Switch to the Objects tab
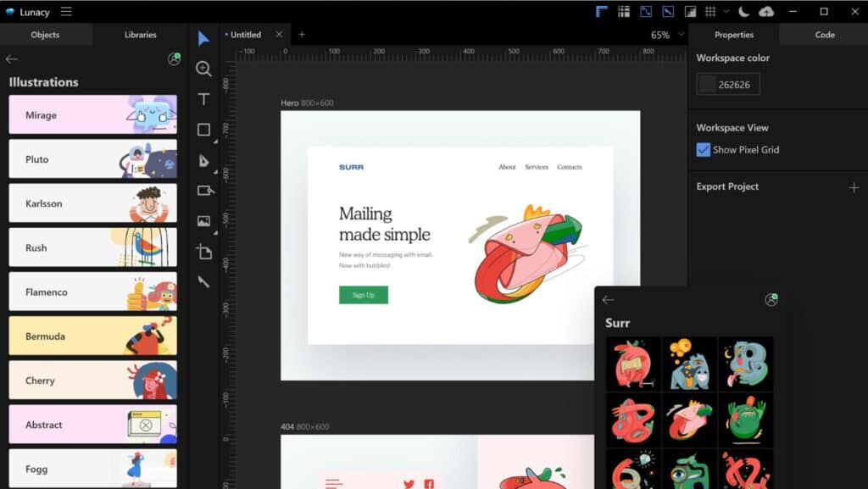The height and width of the screenshot is (489, 868). (45, 35)
